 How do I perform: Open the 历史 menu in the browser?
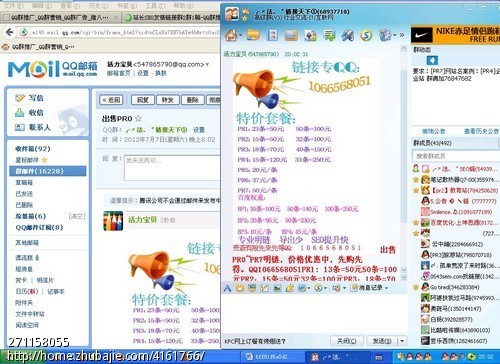99,6
